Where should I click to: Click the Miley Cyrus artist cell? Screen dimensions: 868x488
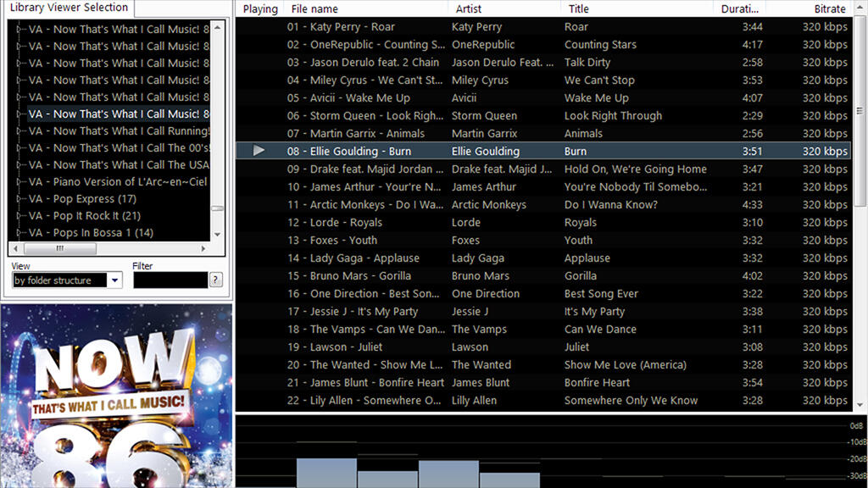point(480,80)
